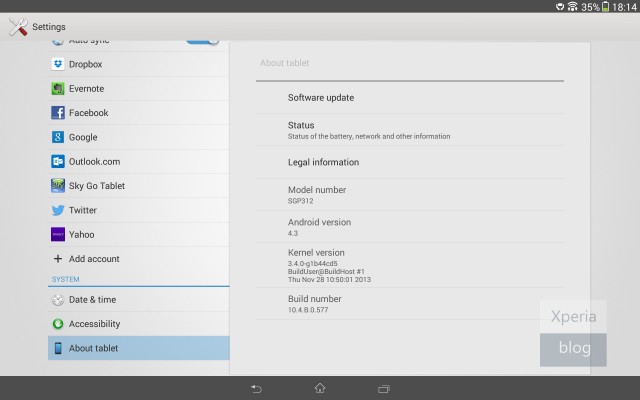Tap the Settings title text

(49, 27)
